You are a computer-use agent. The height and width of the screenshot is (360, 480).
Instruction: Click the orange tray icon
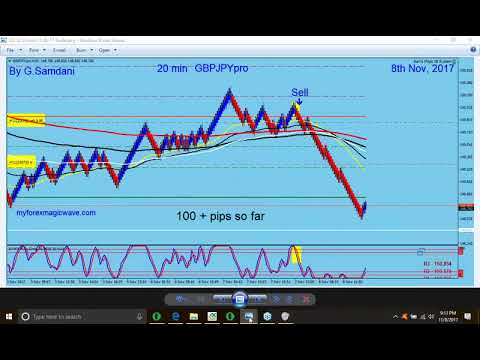[405, 316]
